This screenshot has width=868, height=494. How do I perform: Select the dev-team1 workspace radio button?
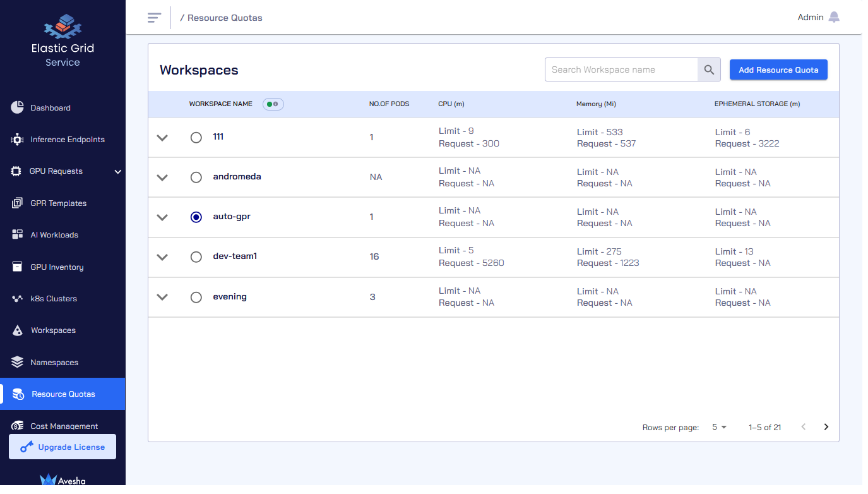pos(196,257)
